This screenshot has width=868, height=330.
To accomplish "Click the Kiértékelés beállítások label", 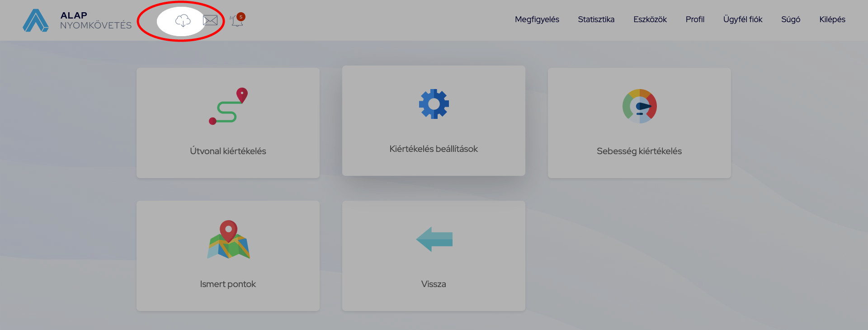I will (434, 149).
